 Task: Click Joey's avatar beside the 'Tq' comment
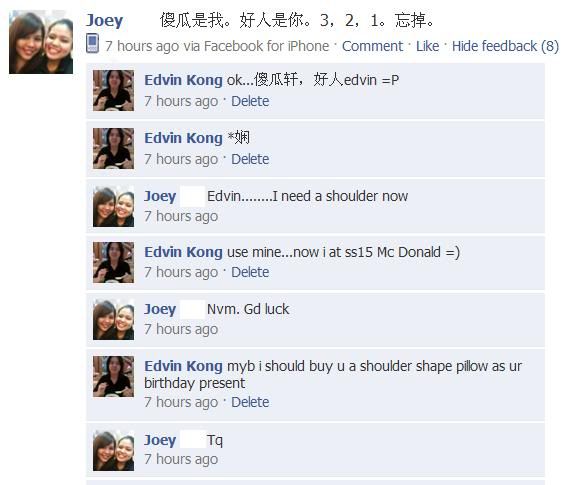pos(113,451)
